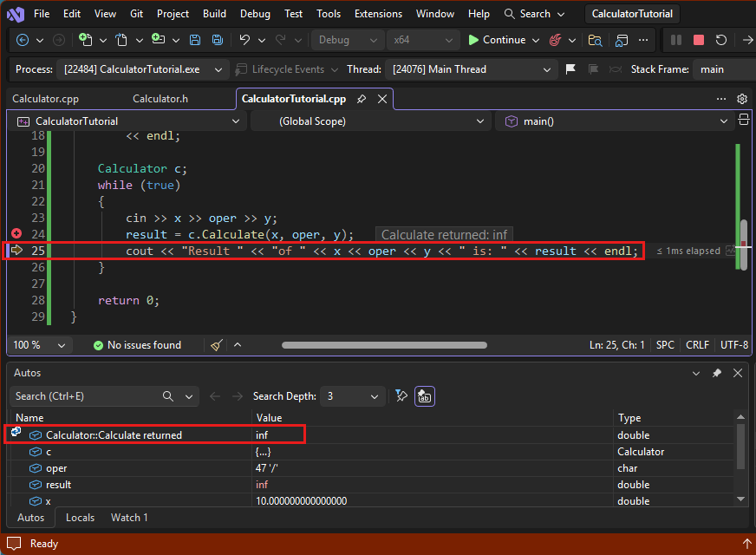
Task: Open editor settings gear icon
Action: click(x=742, y=99)
